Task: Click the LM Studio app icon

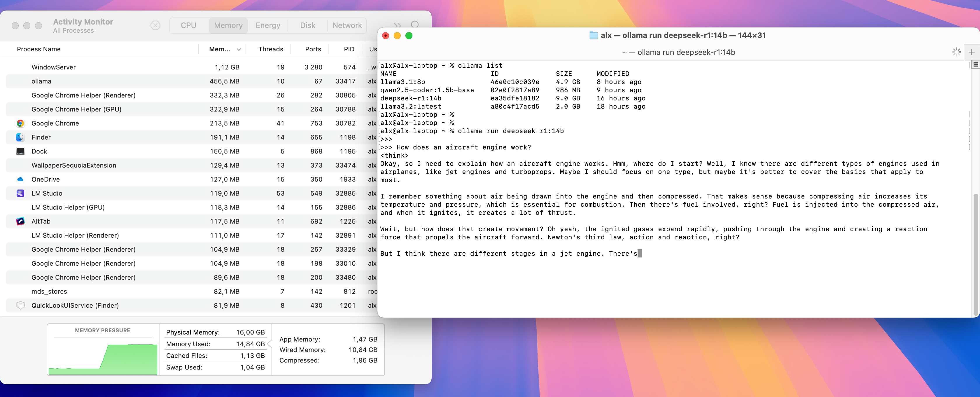Action: tap(20, 193)
